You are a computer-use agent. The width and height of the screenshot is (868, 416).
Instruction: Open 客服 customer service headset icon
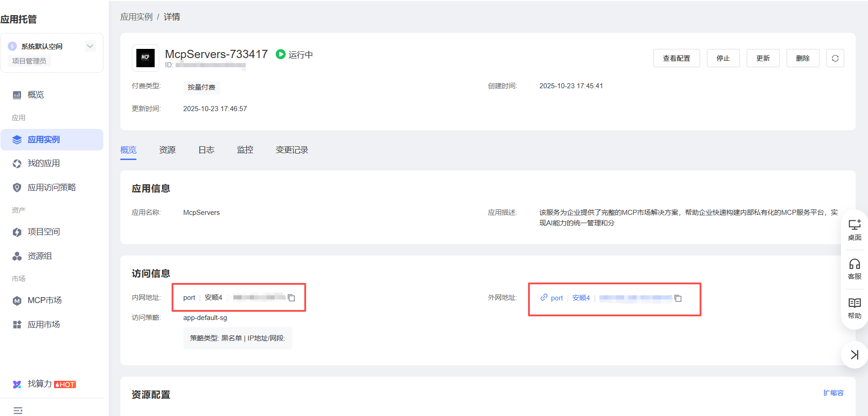(x=854, y=269)
